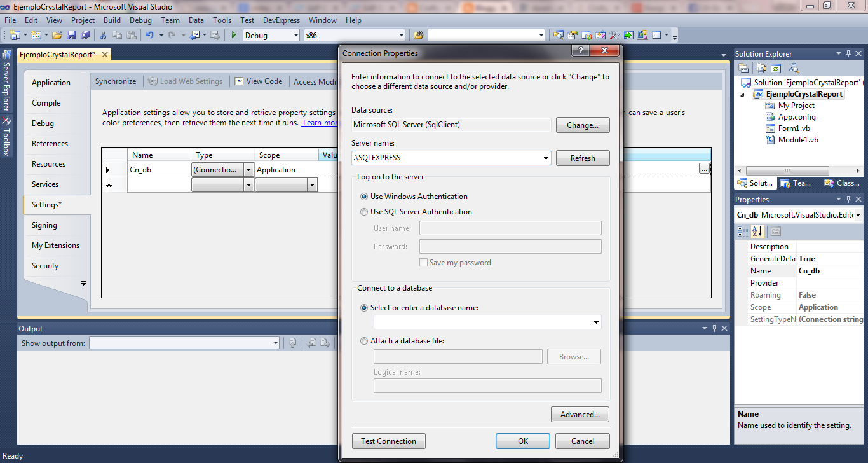Click Show All Files in Solution Explorer
Screen dimensions: 868x463
pos(761,68)
